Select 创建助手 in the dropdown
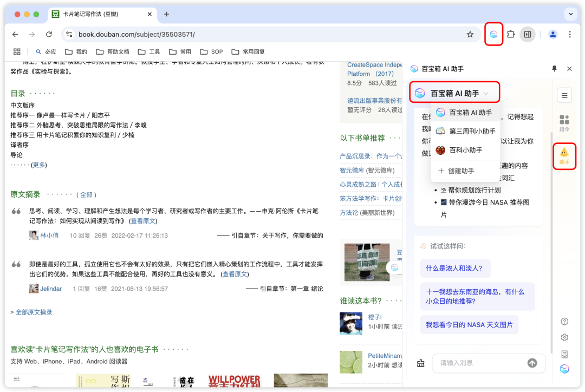Screen dimensions: 585x392 pyautogui.click(x=465, y=171)
